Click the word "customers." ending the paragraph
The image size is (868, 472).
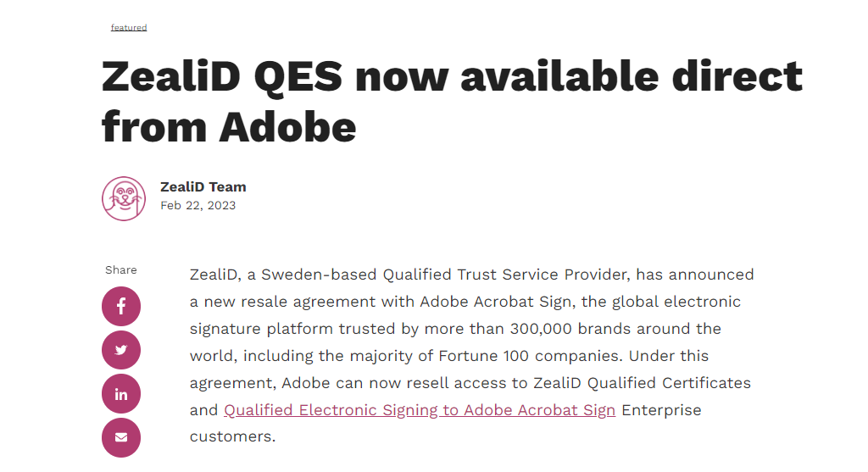coord(232,436)
